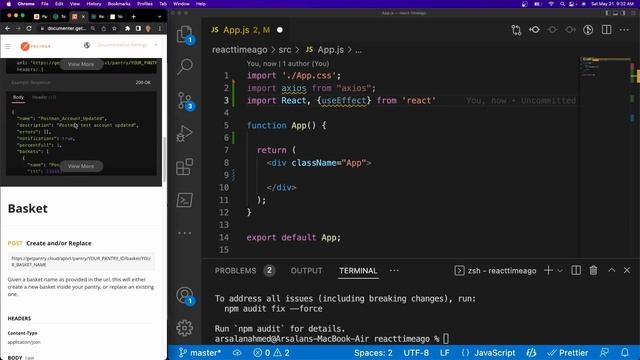640x360 pixels.
Task: Change end of line via LF
Action: coord(444,353)
